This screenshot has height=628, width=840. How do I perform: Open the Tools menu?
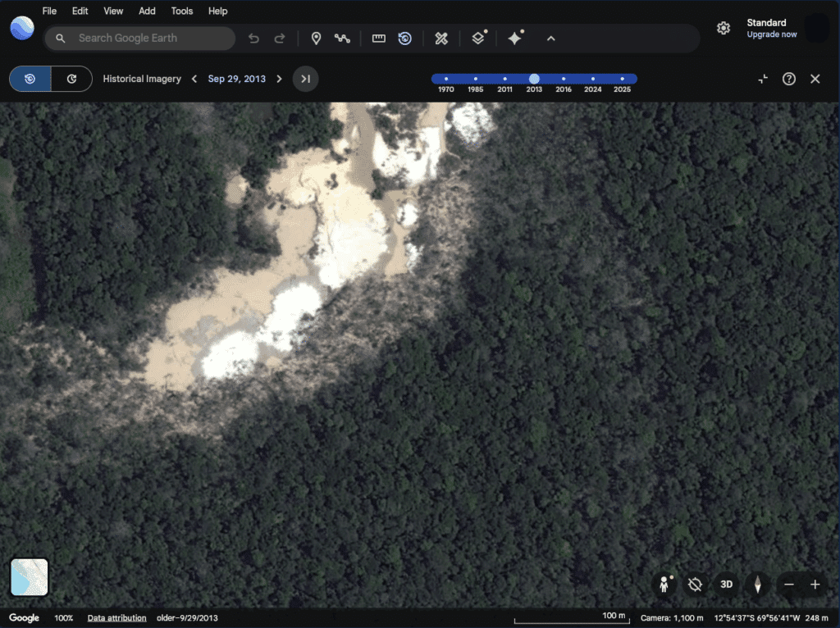point(182,11)
